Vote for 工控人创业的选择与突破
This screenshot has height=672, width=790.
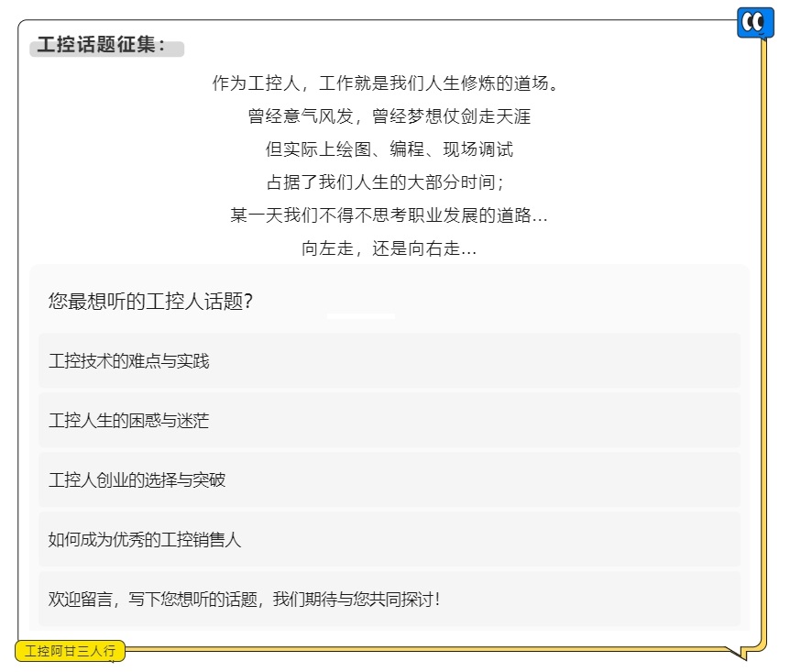[390, 479]
